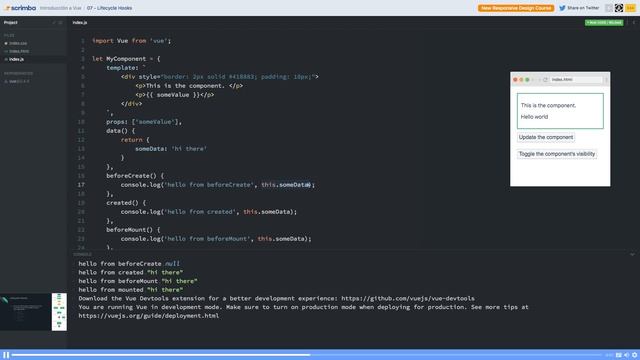Collapse the console panel with chevron
The width and height of the screenshot is (640, 360).
632,255
